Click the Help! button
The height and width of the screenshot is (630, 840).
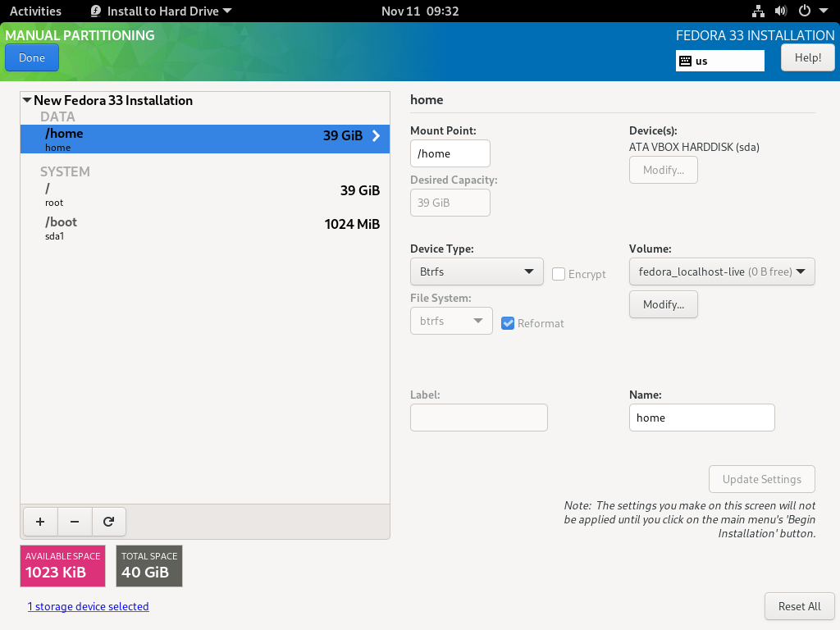coord(807,58)
